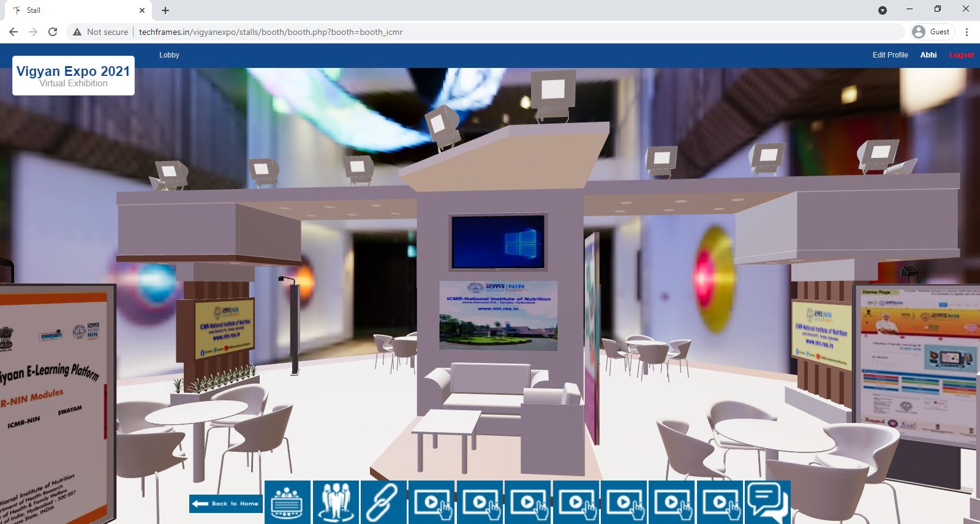The height and width of the screenshot is (524, 980).
Task: Open the chain link icon
Action: pyautogui.click(x=383, y=503)
